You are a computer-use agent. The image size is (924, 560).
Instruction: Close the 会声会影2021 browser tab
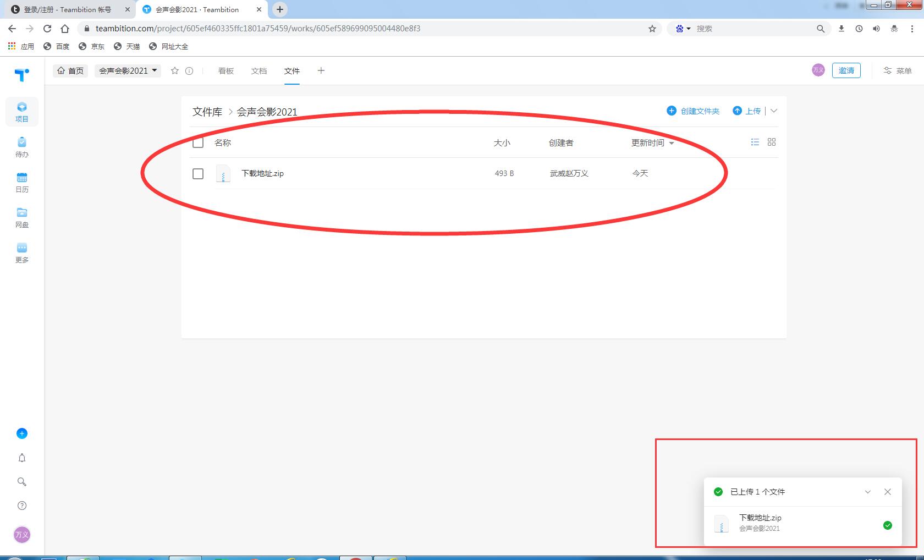point(259,9)
